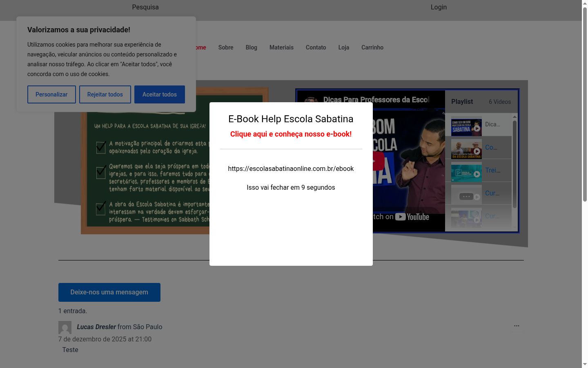Select the first playlist video 'Dica…'
The height and width of the screenshot is (368, 588).
point(478,125)
